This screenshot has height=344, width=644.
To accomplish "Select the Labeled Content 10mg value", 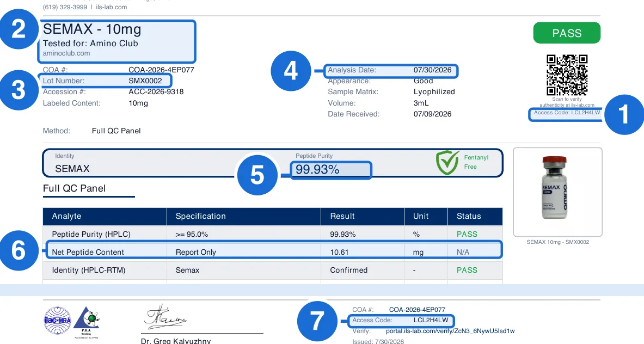I will [138, 103].
